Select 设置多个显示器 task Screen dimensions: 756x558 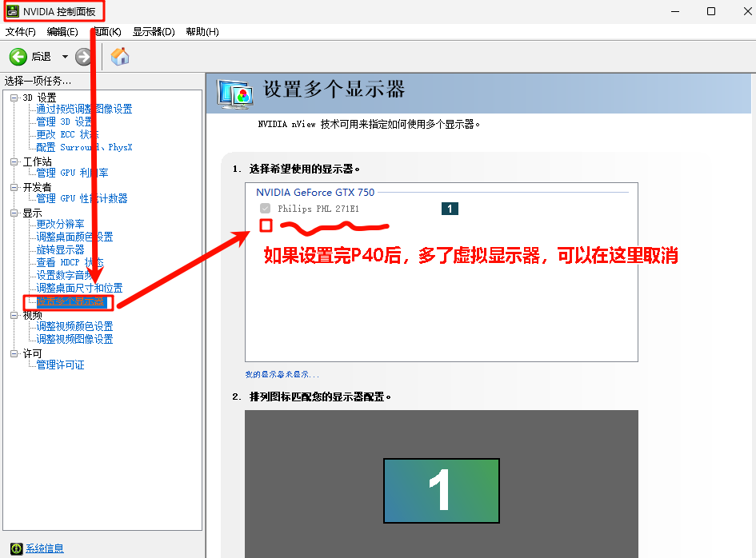[70, 301]
